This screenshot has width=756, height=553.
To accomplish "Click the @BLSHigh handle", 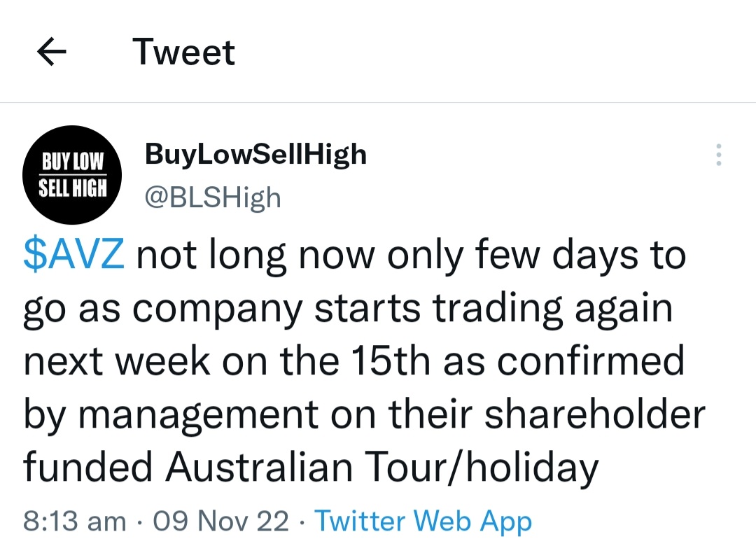I will [x=213, y=197].
